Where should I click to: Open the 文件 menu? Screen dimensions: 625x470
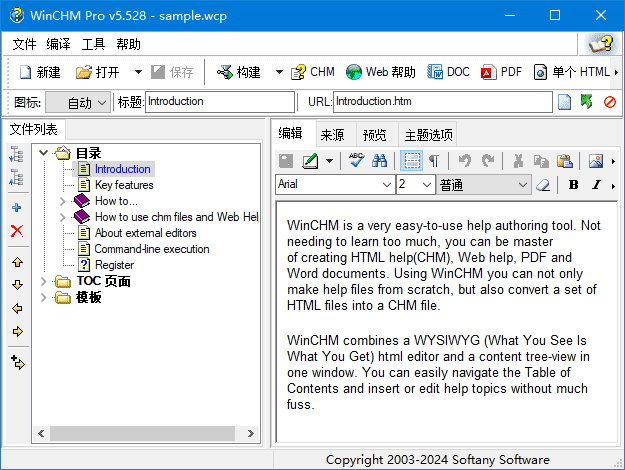24,44
